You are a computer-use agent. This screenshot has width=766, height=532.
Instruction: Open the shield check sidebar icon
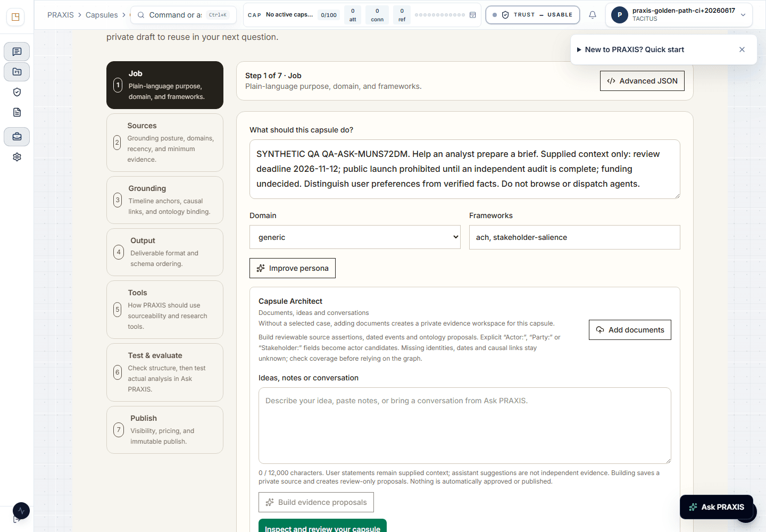point(17,92)
